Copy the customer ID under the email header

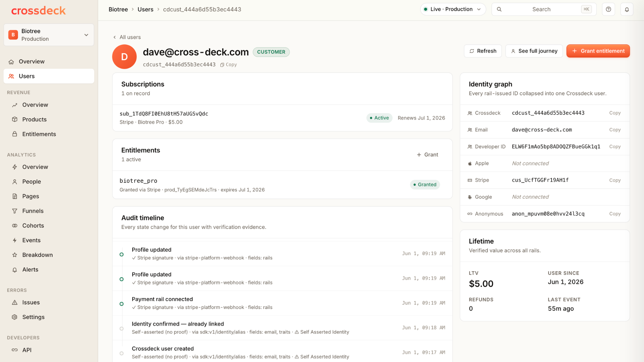[228, 65]
